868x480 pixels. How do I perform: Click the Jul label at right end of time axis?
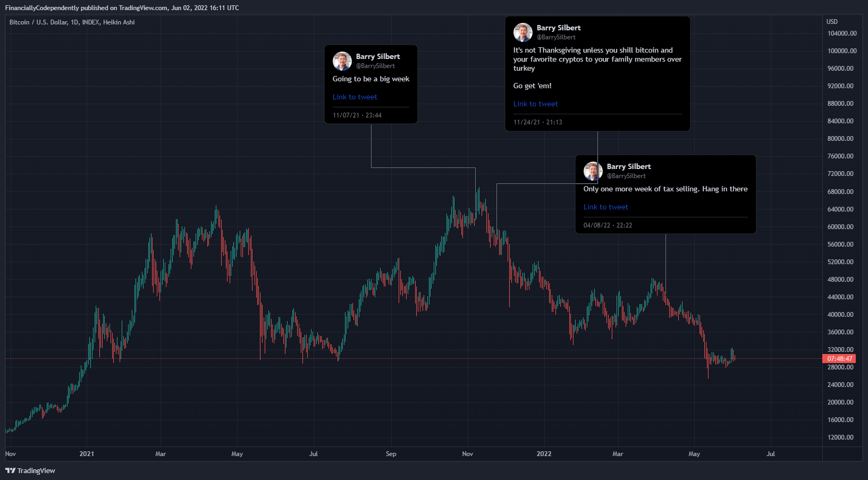click(x=771, y=454)
